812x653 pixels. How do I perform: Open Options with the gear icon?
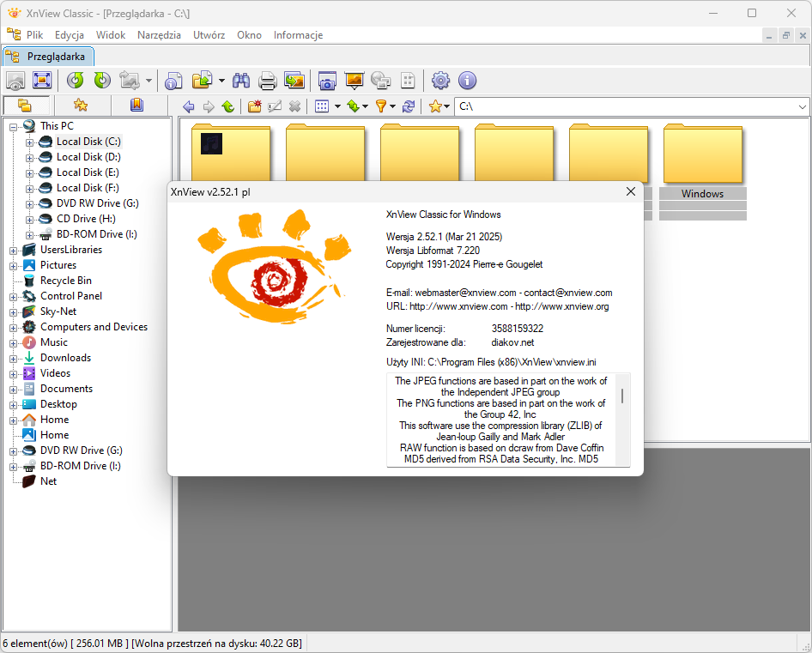click(440, 81)
